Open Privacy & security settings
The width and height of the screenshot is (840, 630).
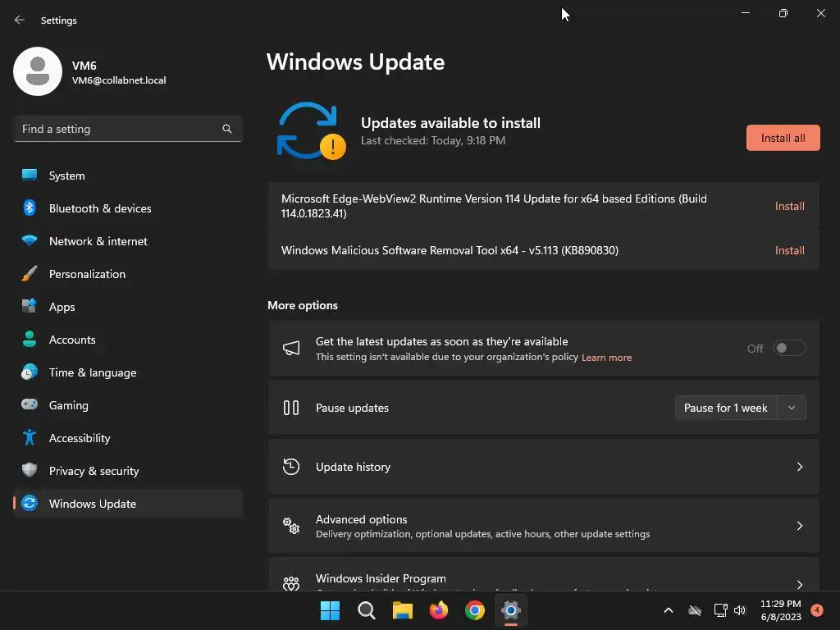tap(128, 470)
